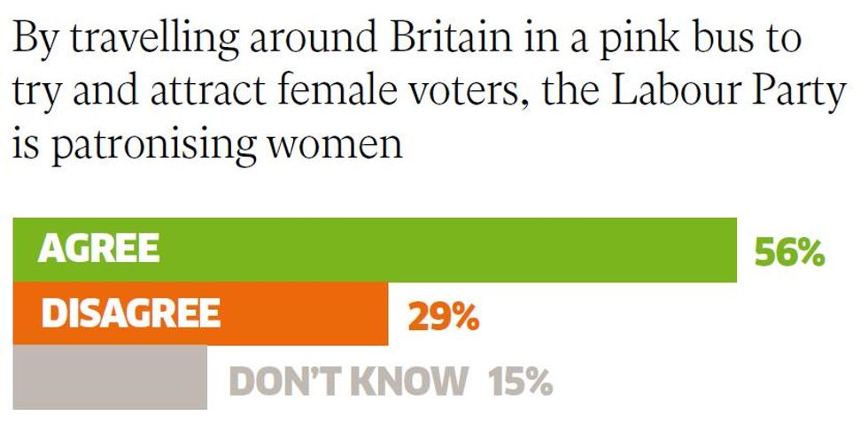
Task: Click the DON'T KNOW label
Action: pos(347,381)
